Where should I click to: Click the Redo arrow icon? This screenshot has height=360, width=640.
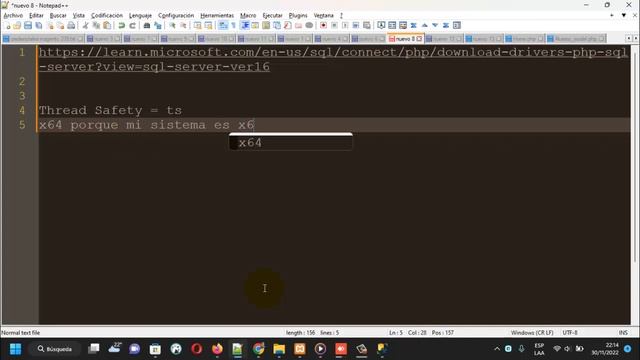[x=132, y=26]
